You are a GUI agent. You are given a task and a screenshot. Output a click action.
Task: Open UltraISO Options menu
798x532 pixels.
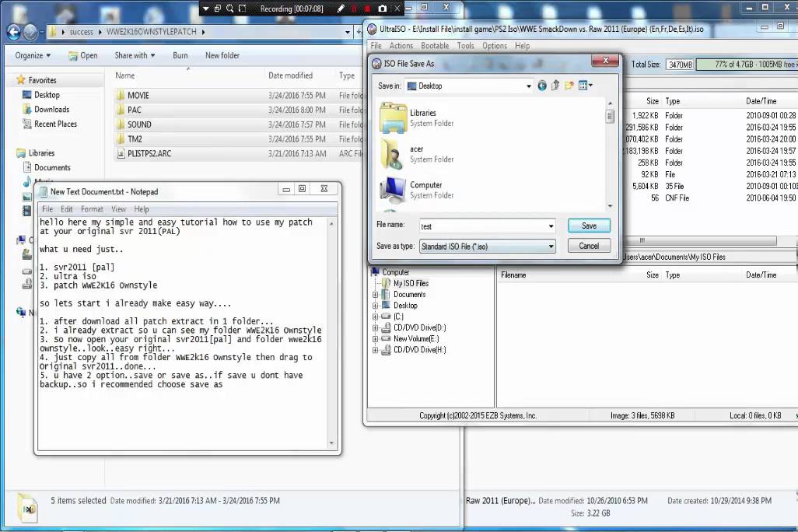495,46
